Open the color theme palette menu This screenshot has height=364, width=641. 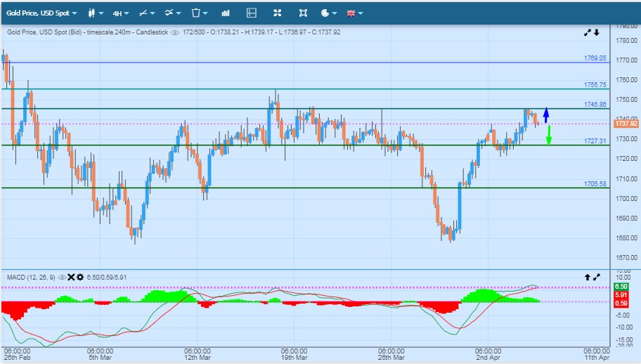[x=328, y=13]
